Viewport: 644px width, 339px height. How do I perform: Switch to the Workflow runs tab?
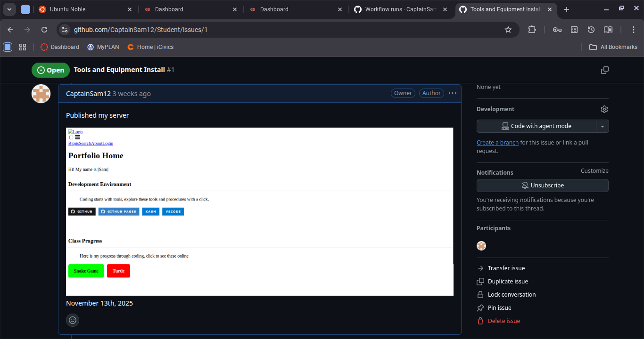(x=401, y=9)
